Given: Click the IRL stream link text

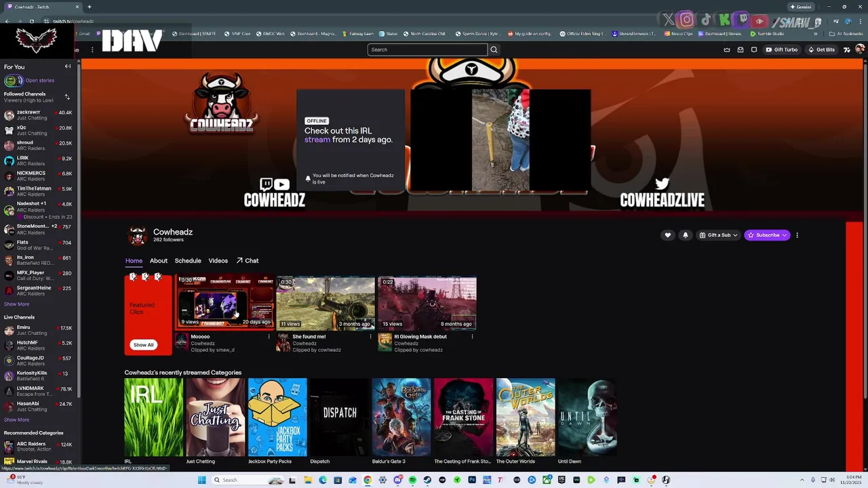Looking at the screenshot, I should pyautogui.click(x=317, y=140).
